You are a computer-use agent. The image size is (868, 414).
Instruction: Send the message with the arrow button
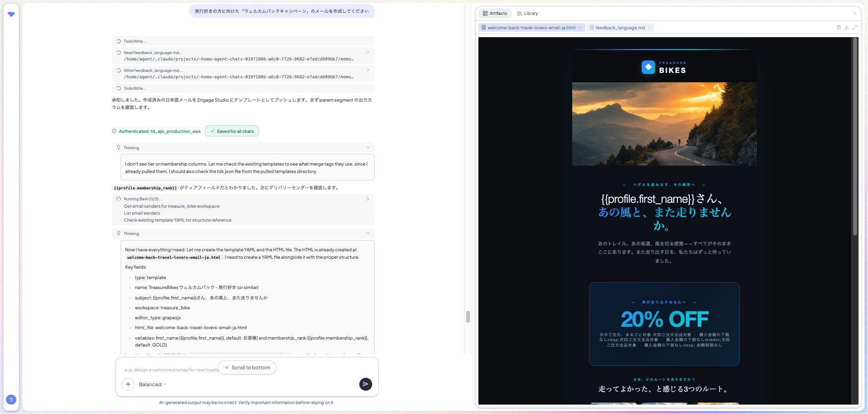tap(366, 384)
